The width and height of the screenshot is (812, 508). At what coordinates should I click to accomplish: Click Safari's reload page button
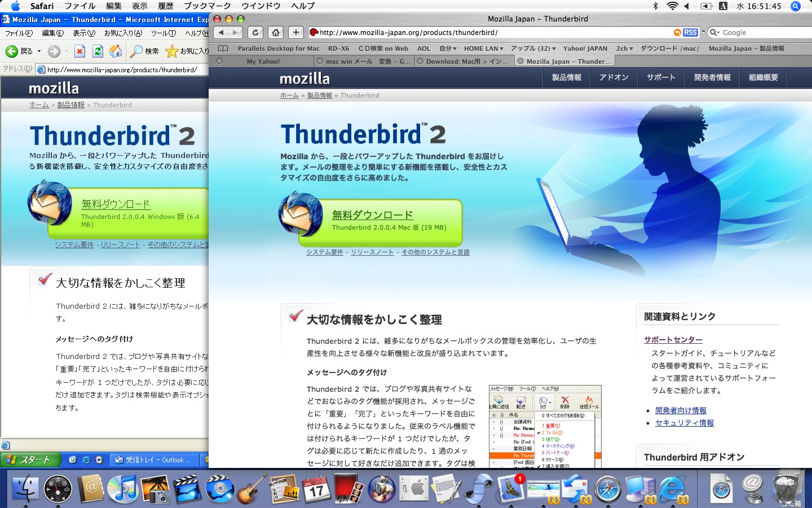coord(255,32)
